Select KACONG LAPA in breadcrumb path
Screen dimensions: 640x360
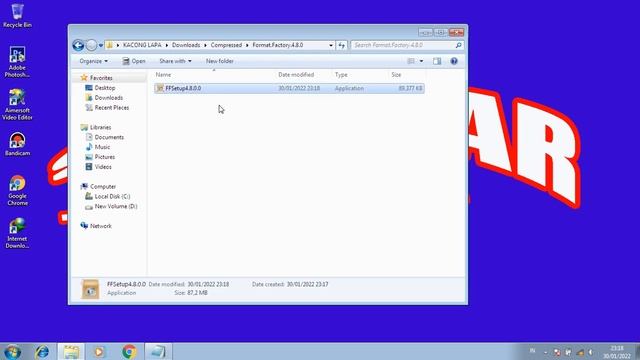[x=142, y=45]
